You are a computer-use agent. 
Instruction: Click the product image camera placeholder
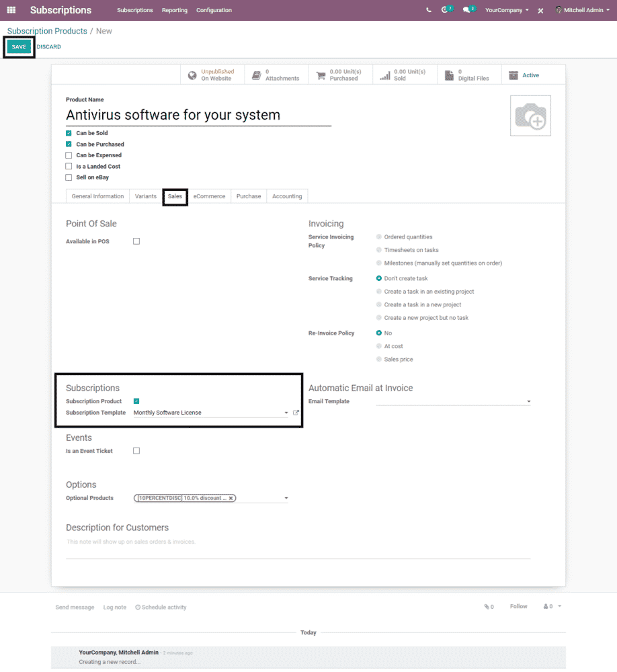coord(530,116)
